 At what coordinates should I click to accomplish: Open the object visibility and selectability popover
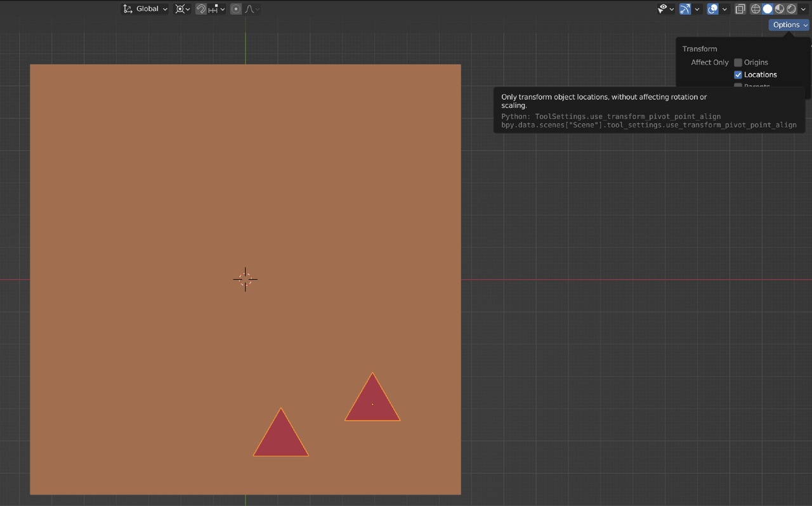(665, 9)
